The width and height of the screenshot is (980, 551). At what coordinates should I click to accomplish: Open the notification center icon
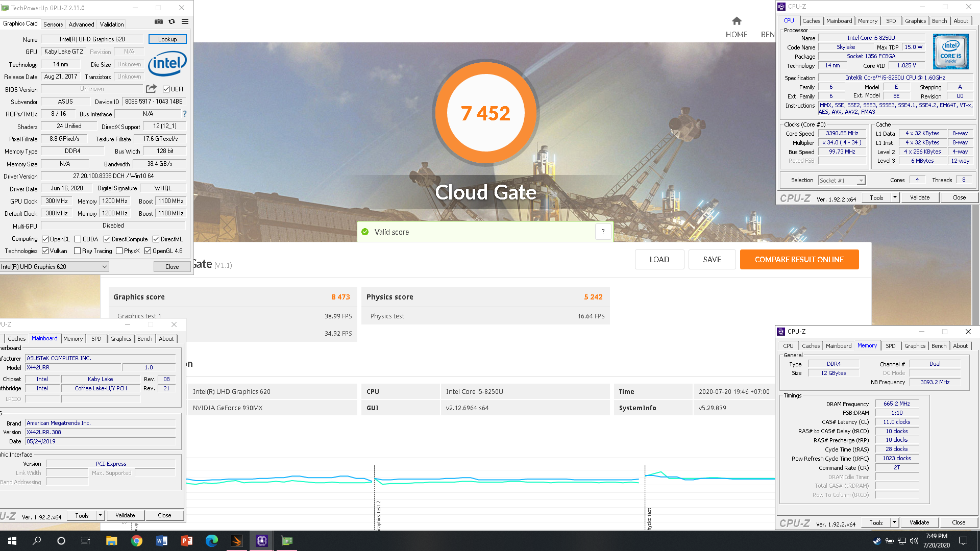[963, 541]
